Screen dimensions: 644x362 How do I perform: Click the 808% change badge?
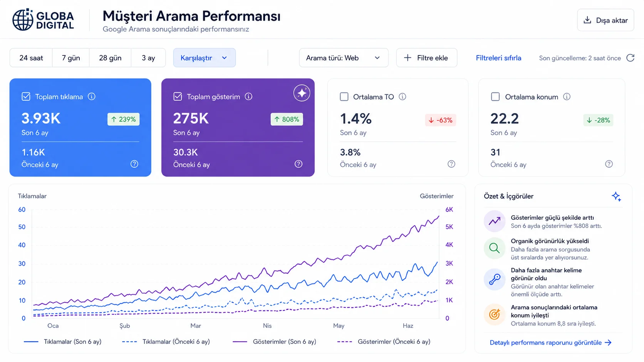coord(287,119)
